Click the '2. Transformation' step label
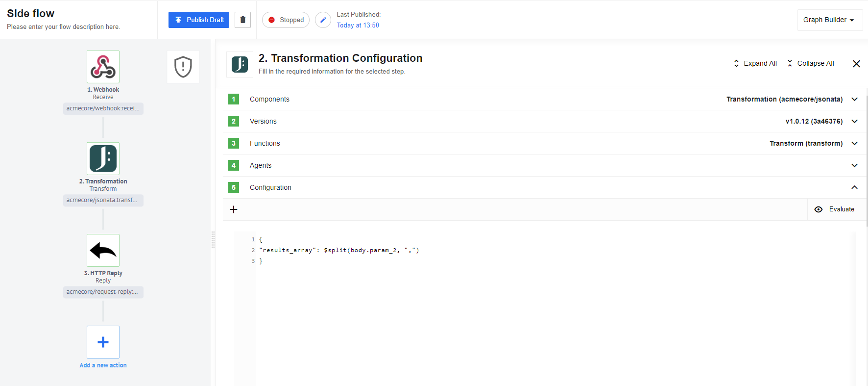 (x=103, y=181)
